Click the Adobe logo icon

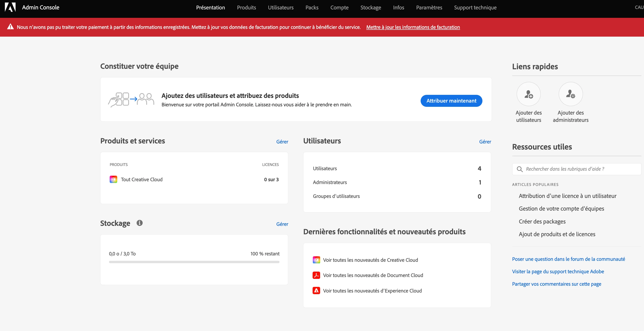(x=10, y=7)
